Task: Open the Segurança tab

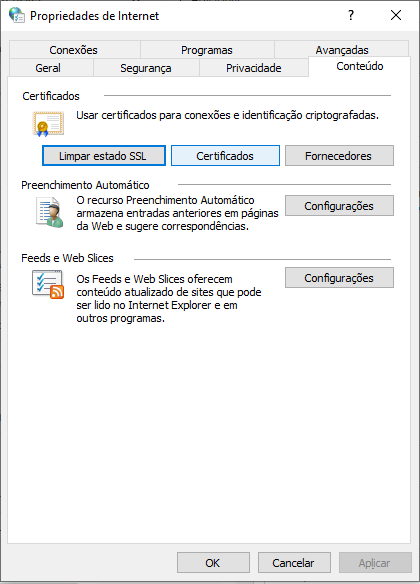Action: click(x=146, y=68)
